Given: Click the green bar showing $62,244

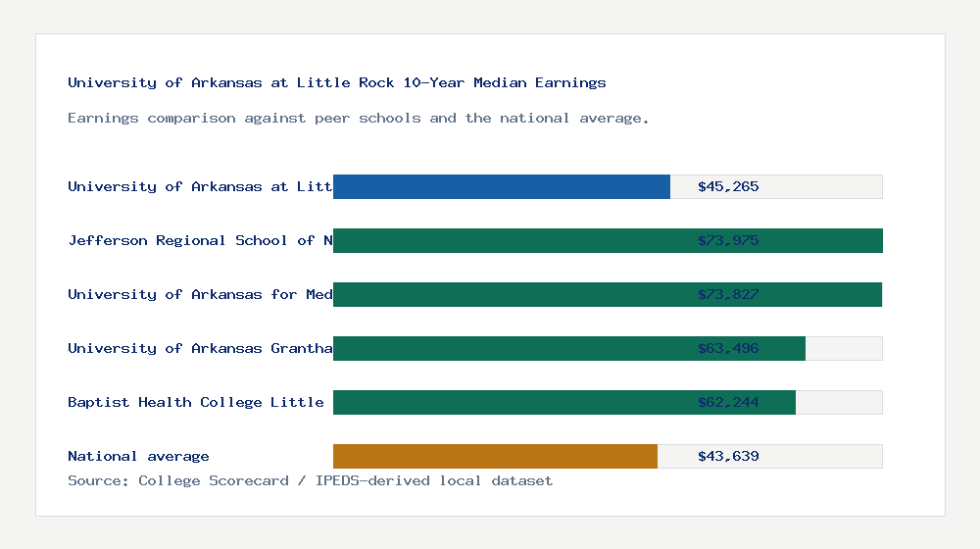Looking at the screenshot, I should [564, 402].
